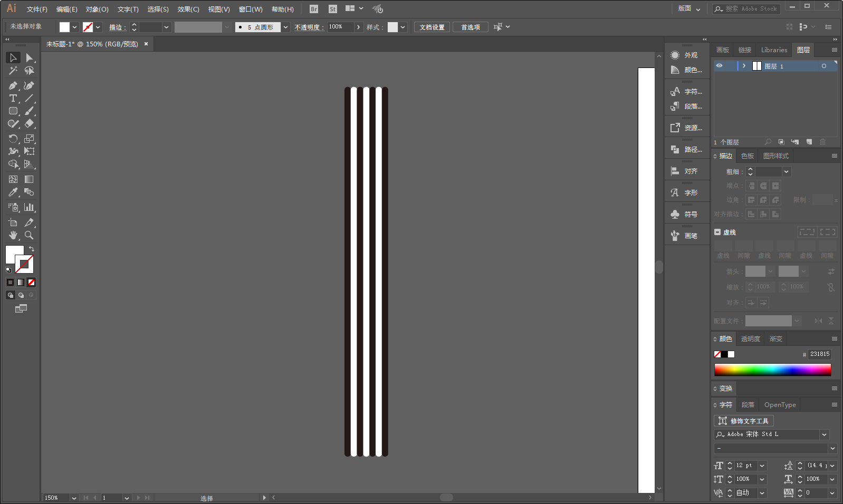The height and width of the screenshot is (504, 843).
Task: Open the 文件(F) menu
Action: coord(37,9)
